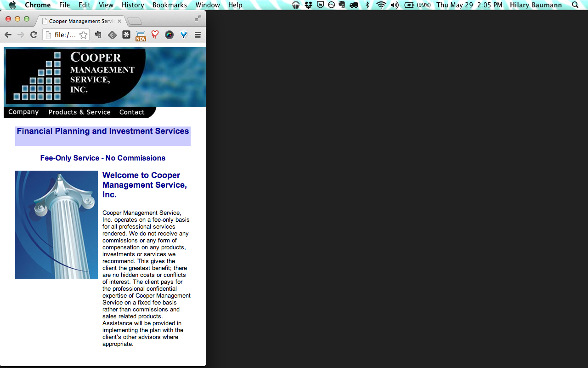
Task: Open the Evernote elephant in the menu bar
Action: tap(342, 5)
